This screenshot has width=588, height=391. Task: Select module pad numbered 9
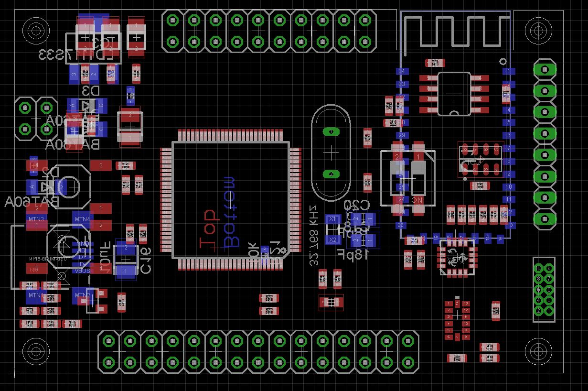click(x=509, y=174)
